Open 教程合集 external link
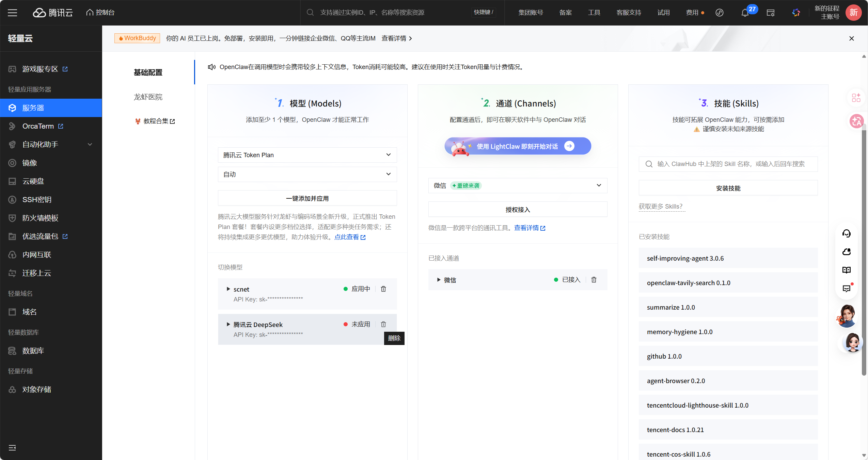This screenshot has width=868, height=460. click(x=155, y=121)
